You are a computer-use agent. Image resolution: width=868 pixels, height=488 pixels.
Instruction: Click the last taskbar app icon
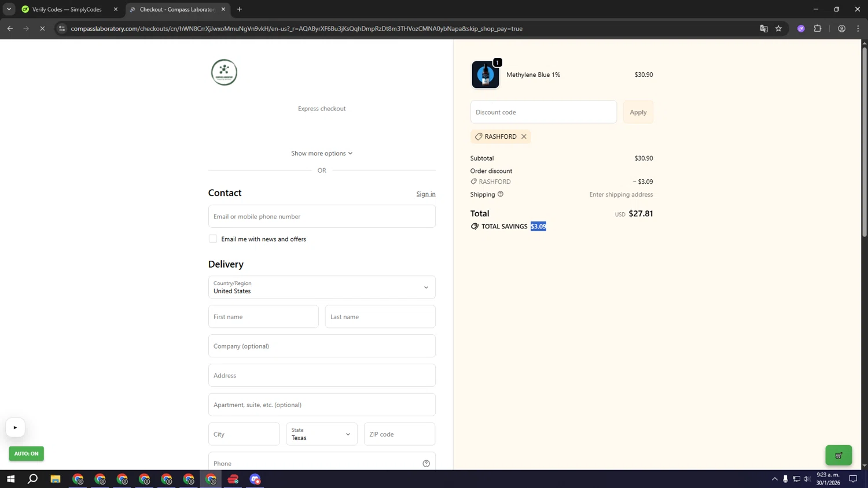pos(255,479)
